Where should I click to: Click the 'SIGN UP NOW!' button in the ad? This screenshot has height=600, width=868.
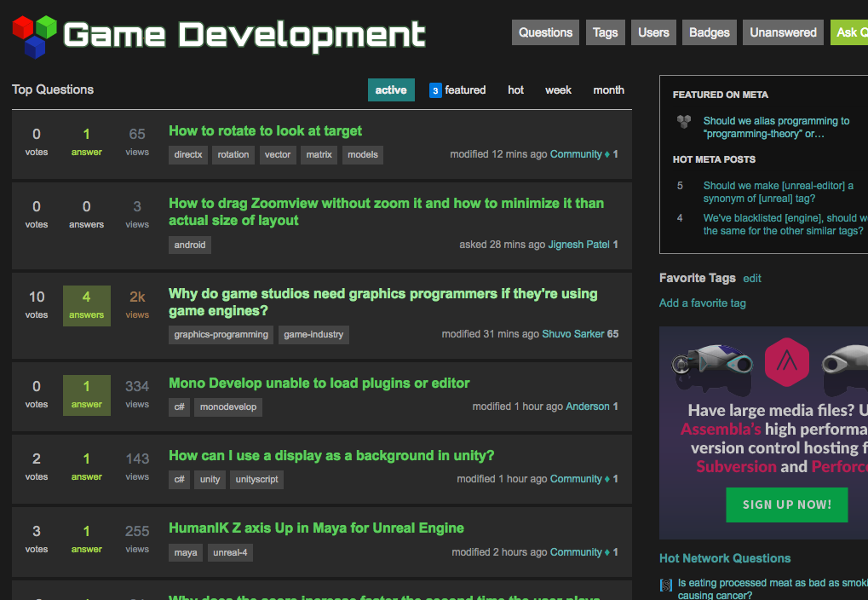pos(786,505)
